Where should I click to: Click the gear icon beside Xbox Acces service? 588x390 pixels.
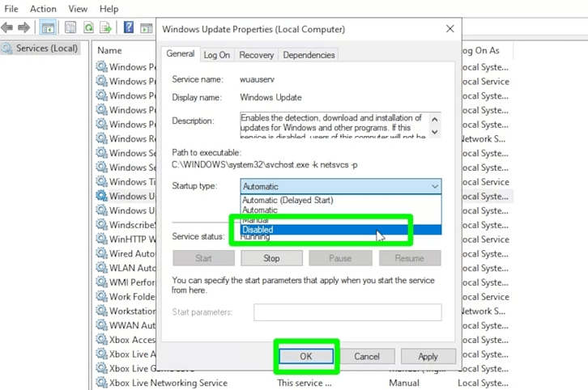tap(101, 339)
